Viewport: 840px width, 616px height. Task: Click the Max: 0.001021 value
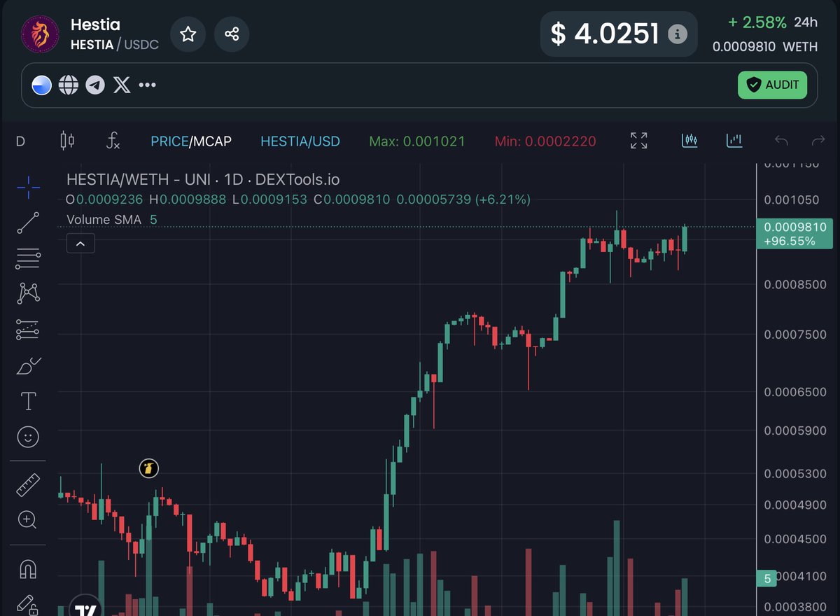point(417,141)
